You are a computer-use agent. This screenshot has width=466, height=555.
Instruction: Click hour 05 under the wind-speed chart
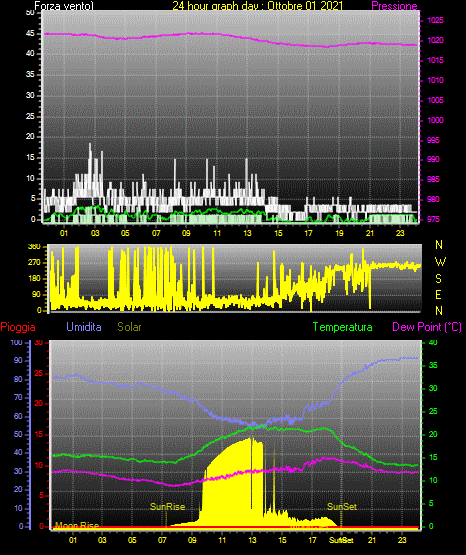click(125, 233)
